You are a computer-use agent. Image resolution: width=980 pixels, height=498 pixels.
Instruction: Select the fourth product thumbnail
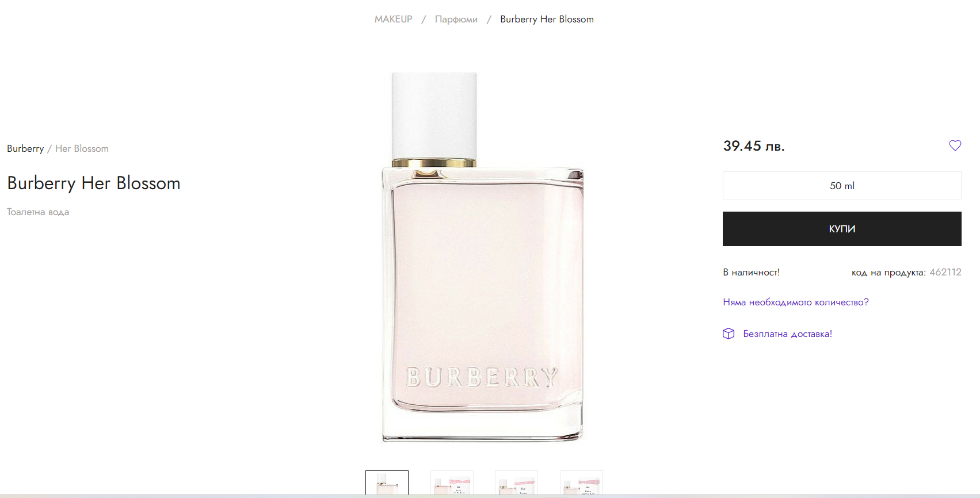click(581, 482)
